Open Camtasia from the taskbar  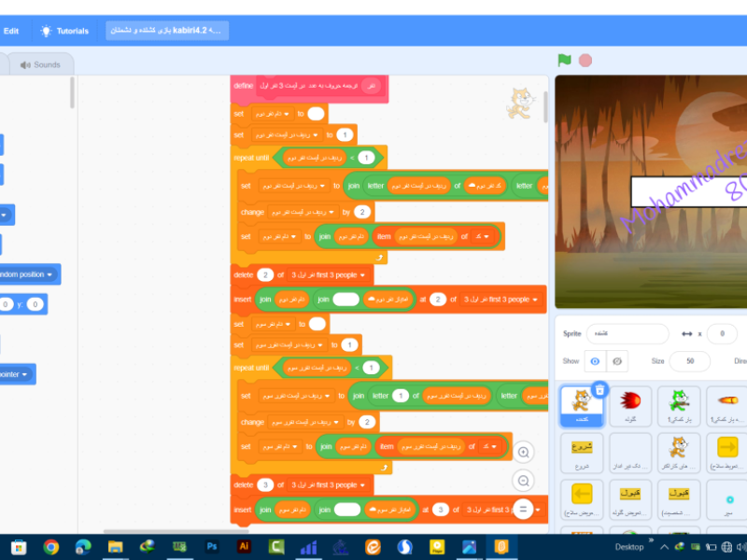click(x=276, y=547)
